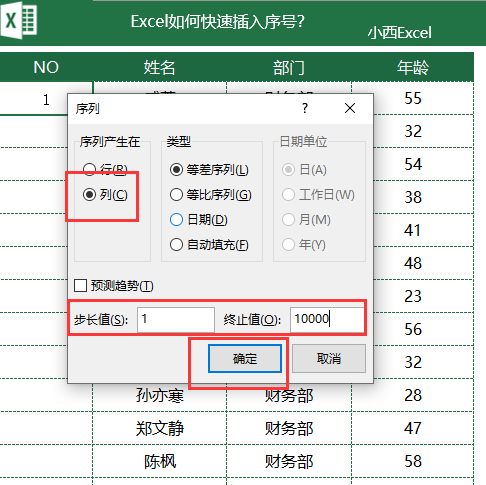Select NO cell containing 1
This screenshot has width=486, height=485.
[x=46, y=99]
